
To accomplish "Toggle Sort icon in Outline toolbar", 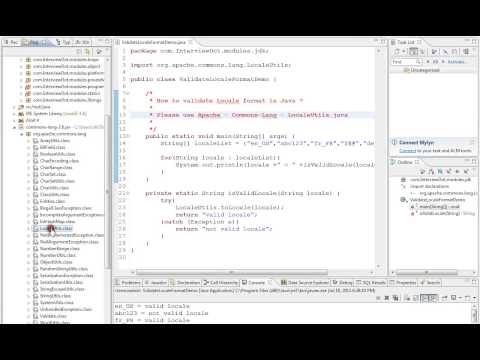I will pyautogui.click(x=431, y=172).
